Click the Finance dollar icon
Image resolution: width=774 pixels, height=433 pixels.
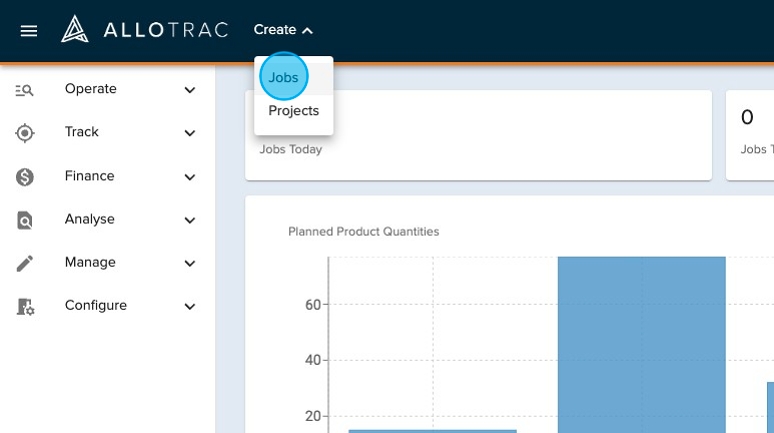point(25,177)
